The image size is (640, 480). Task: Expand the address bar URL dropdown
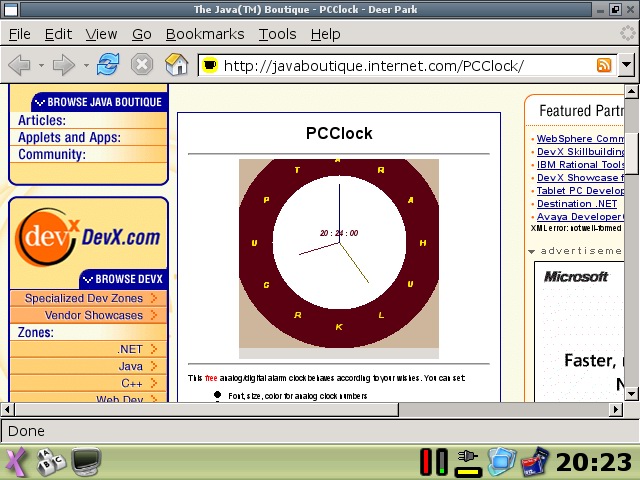click(x=626, y=66)
